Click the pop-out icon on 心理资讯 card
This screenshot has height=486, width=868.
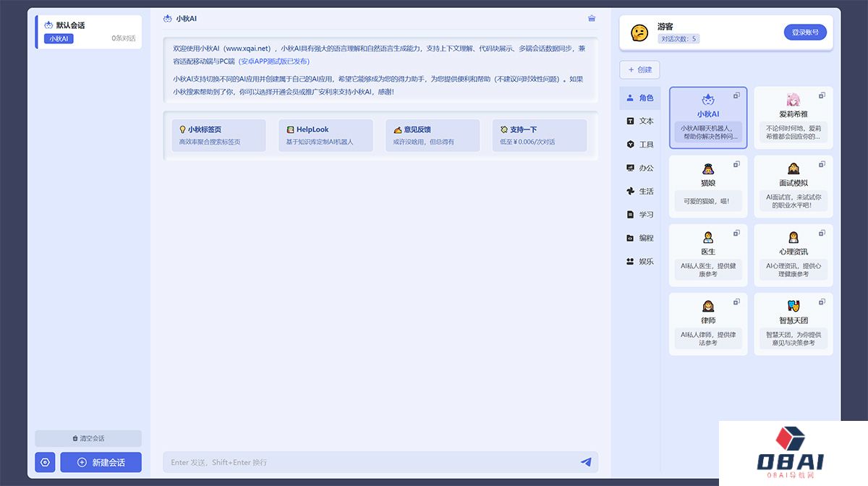pos(822,233)
